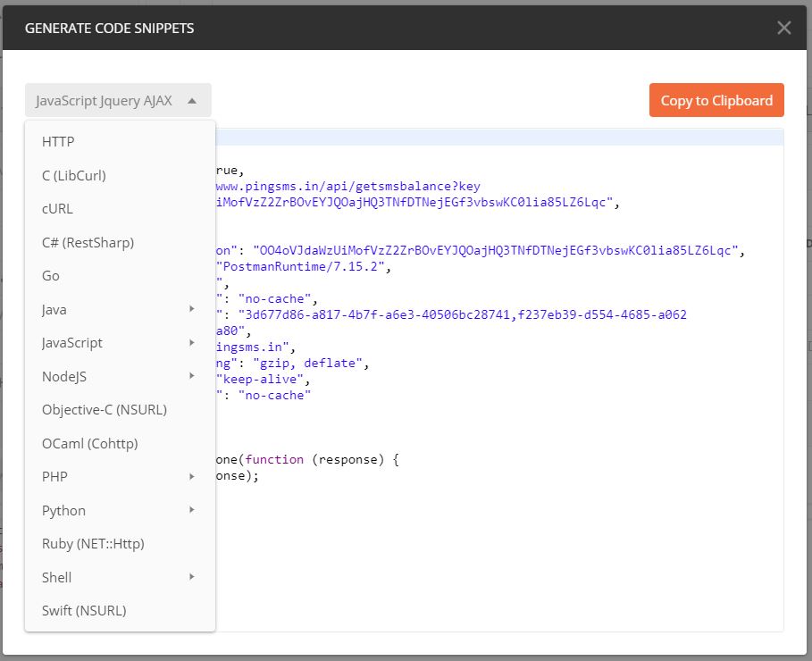Click the function (response) code line

point(307,459)
